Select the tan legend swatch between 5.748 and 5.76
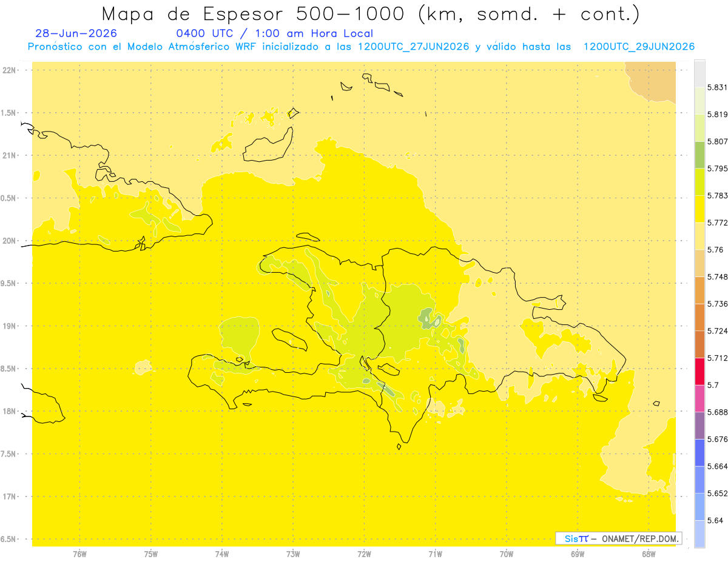 coord(699,263)
